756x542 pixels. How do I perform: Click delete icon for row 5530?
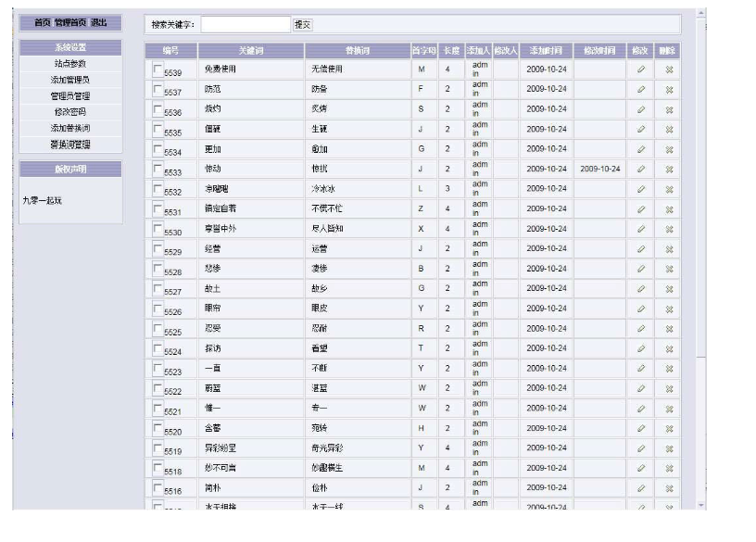(669, 230)
